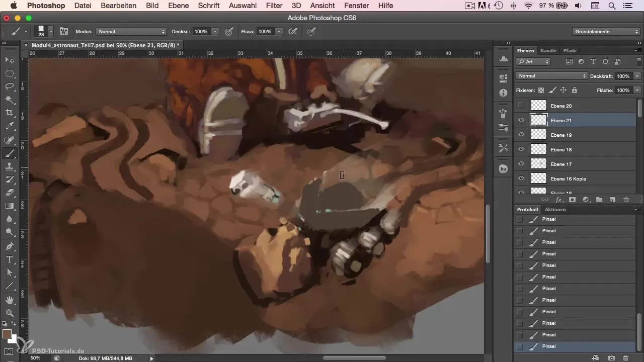Hide Ebene 21 layer

click(521, 120)
